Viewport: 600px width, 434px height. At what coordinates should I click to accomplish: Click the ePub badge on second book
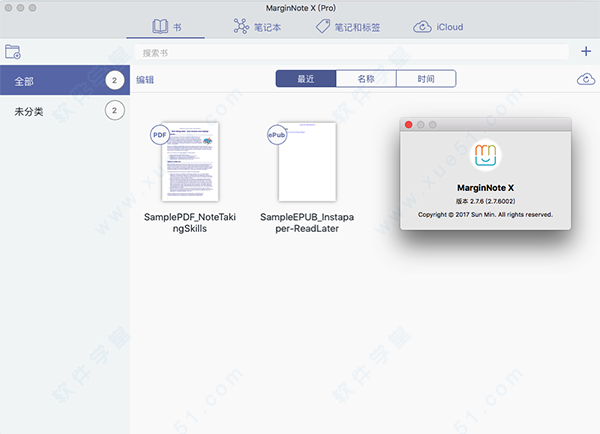pyautogui.click(x=277, y=135)
